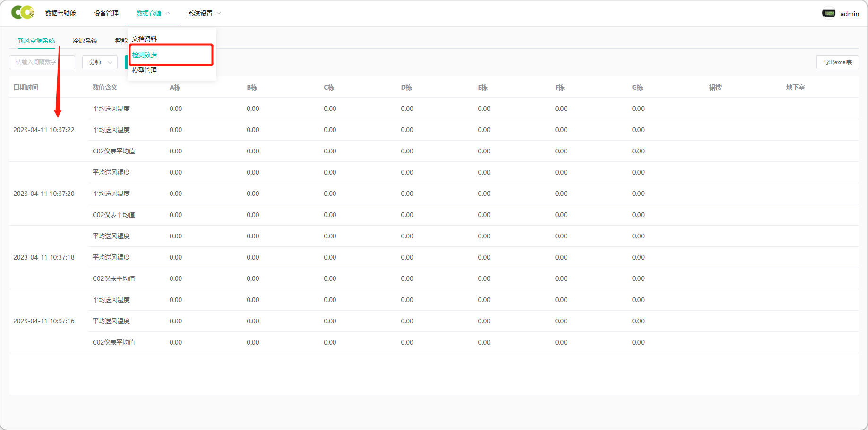Image resolution: width=868 pixels, height=430 pixels.
Task: Click the 导出excel表 button
Action: (x=837, y=62)
